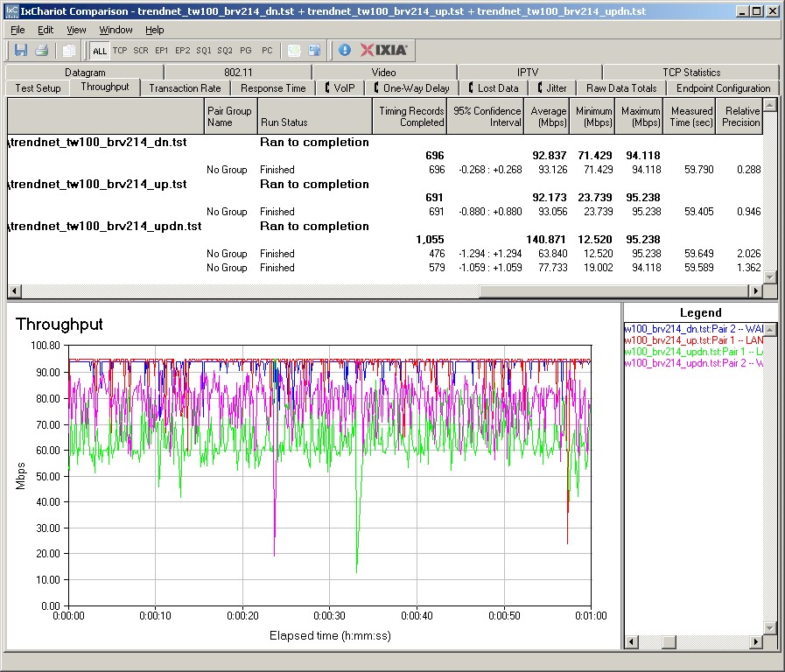The image size is (785, 672).
Task: Switch to the IPTV tab
Action: coord(529,73)
